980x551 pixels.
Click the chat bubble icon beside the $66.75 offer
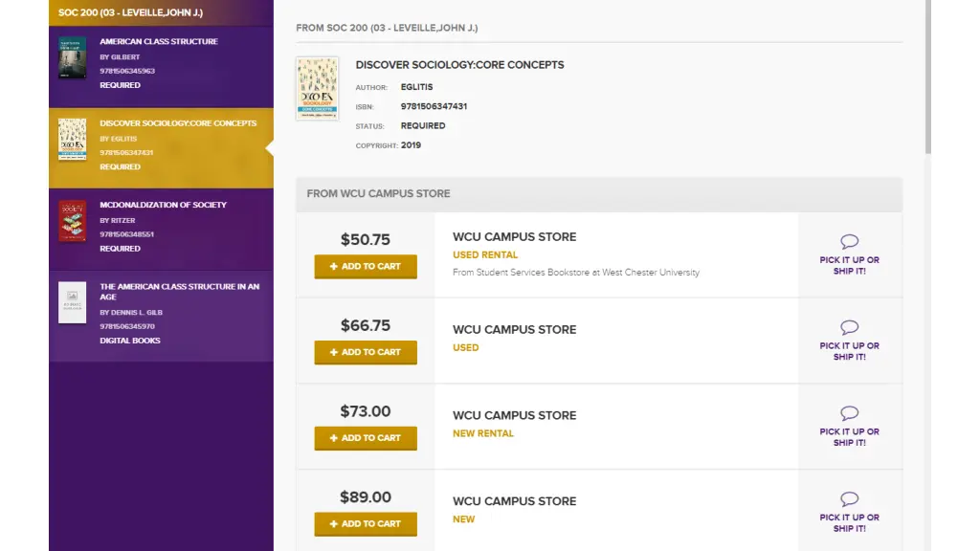(849, 328)
